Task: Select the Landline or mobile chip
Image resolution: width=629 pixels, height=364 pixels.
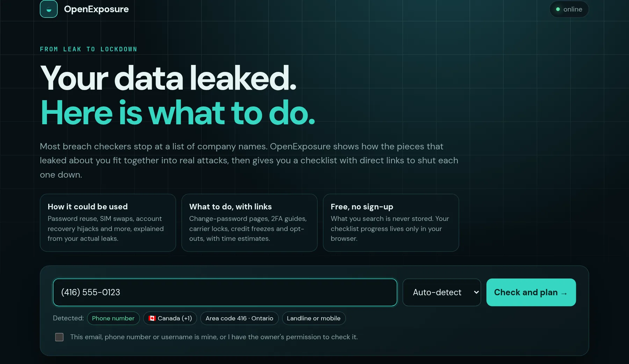Action: click(x=314, y=318)
